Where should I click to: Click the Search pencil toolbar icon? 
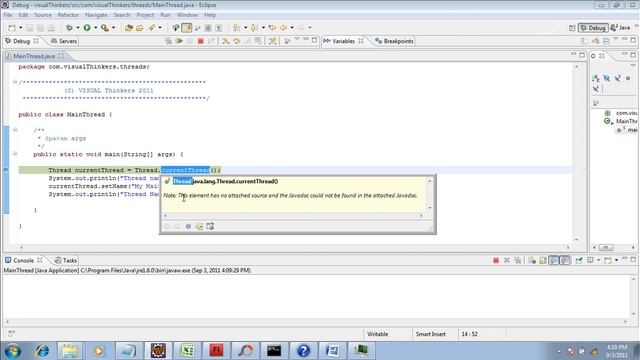[x=151, y=28]
